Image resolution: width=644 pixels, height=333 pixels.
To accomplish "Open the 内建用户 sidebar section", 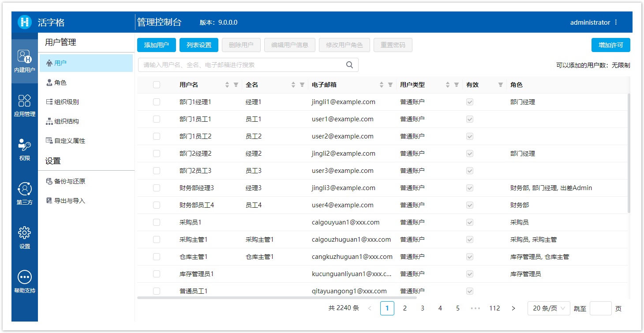I will [x=25, y=61].
